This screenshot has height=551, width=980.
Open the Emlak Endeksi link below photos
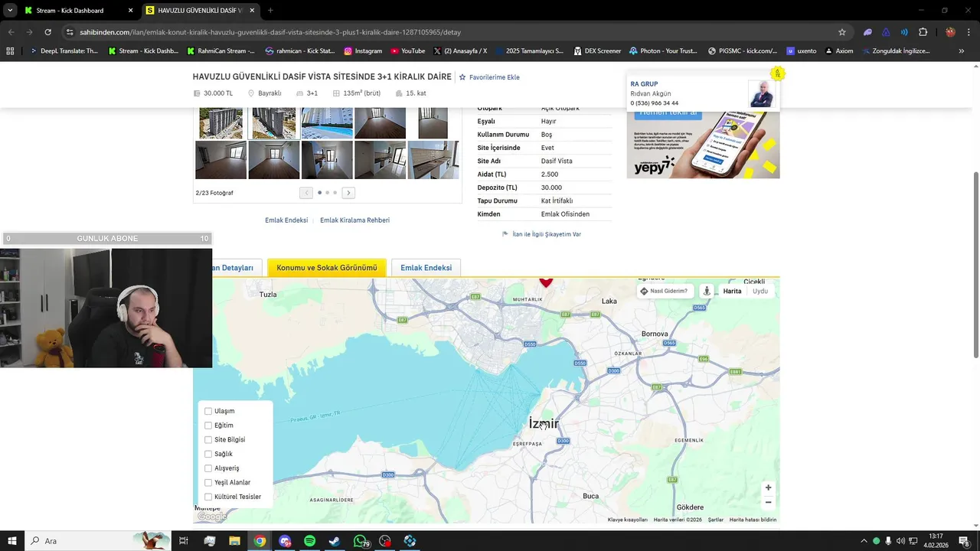286,220
